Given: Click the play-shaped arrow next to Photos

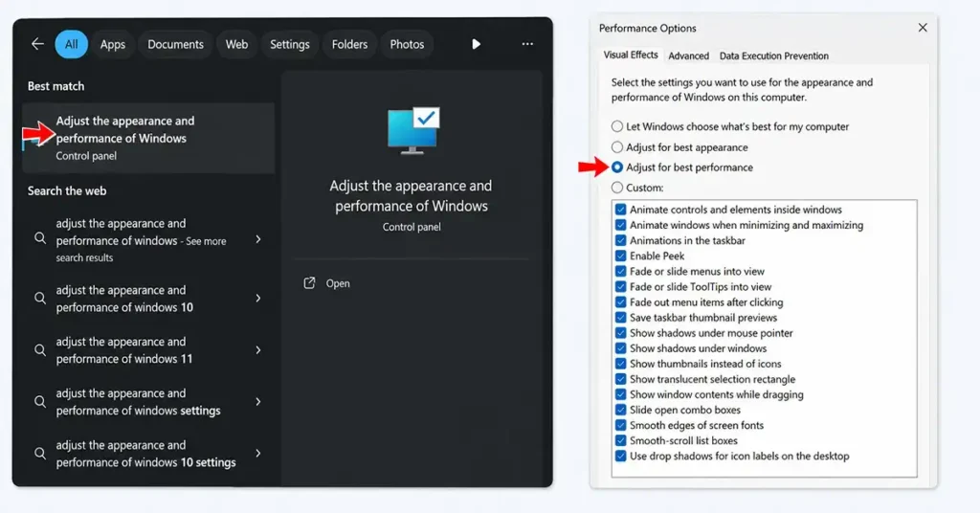Looking at the screenshot, I should coord(477,44).
